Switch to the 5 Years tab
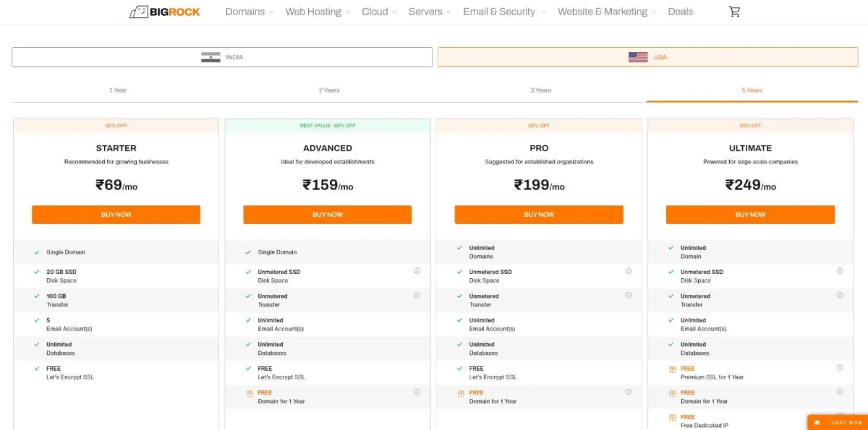The height and width of the screenshot is (430, 868). tap(752, 90)
